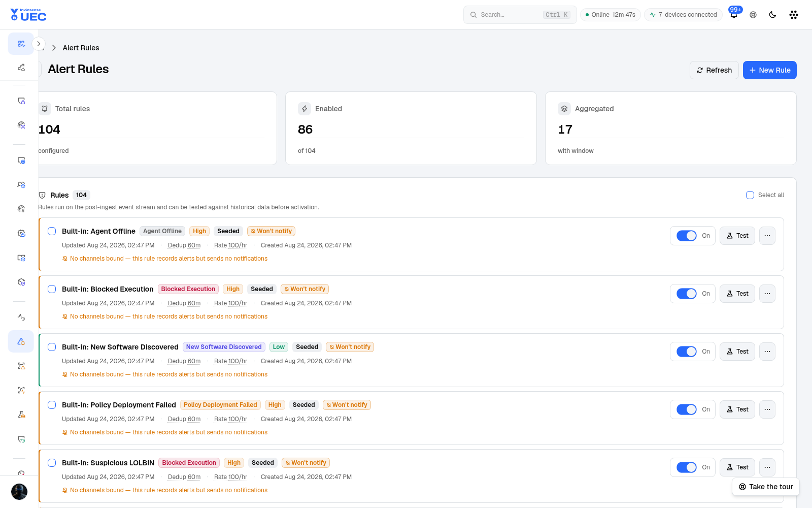Screen dimensions: 812x508
Task: Tick the Policy Deployment Failed rule checkbox
Action: point(52,405)
